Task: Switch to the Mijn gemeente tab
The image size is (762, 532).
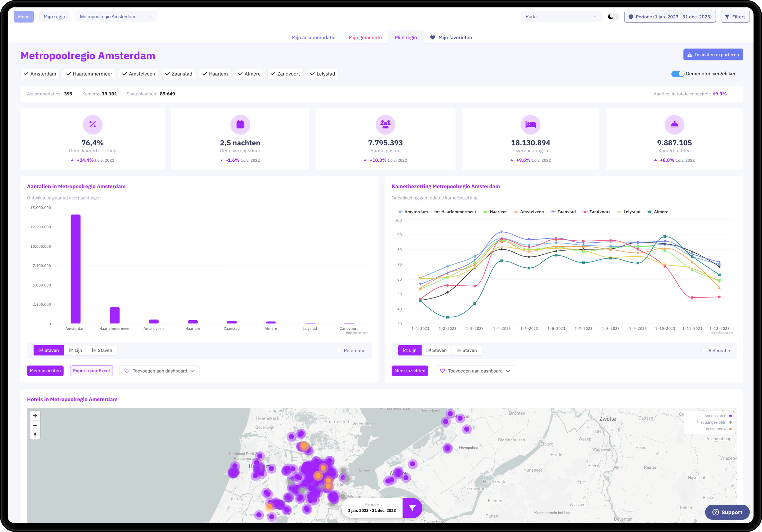Action: coord(365,38)
